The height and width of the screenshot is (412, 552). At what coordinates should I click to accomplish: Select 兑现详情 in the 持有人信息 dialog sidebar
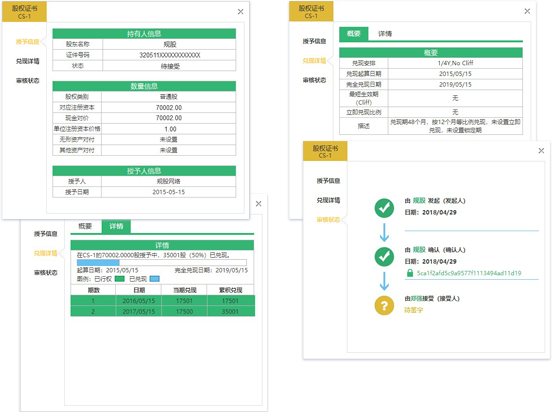(x=27, y=61)
